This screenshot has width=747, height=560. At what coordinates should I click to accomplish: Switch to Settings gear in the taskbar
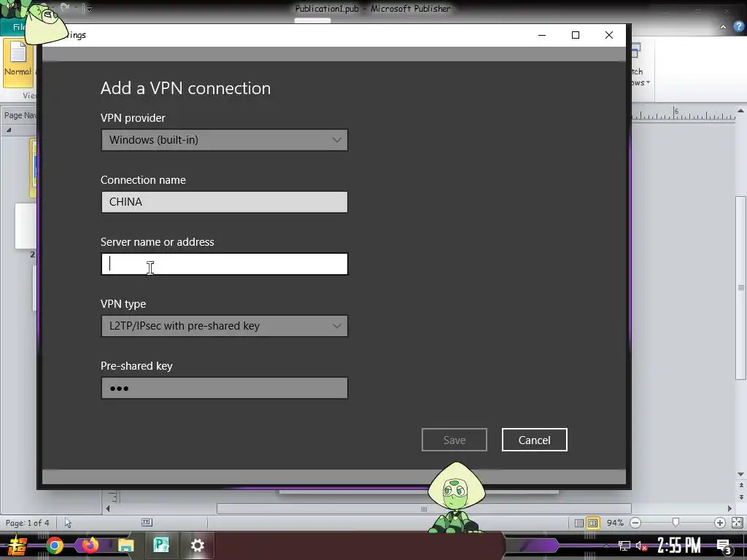click(197, 545)
